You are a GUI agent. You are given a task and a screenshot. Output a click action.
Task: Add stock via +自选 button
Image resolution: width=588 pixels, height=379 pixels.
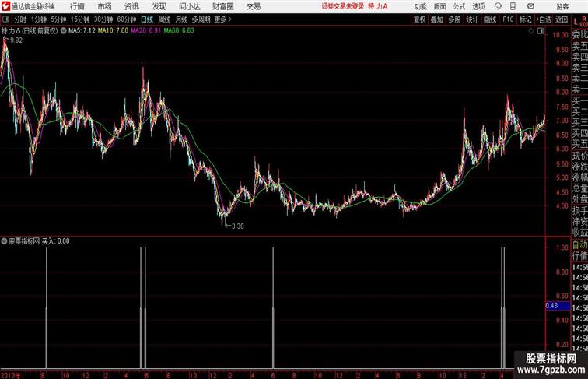[x=544, y=19]
